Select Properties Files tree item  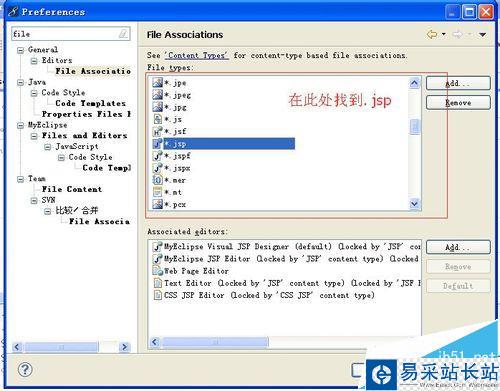point(86,114)
